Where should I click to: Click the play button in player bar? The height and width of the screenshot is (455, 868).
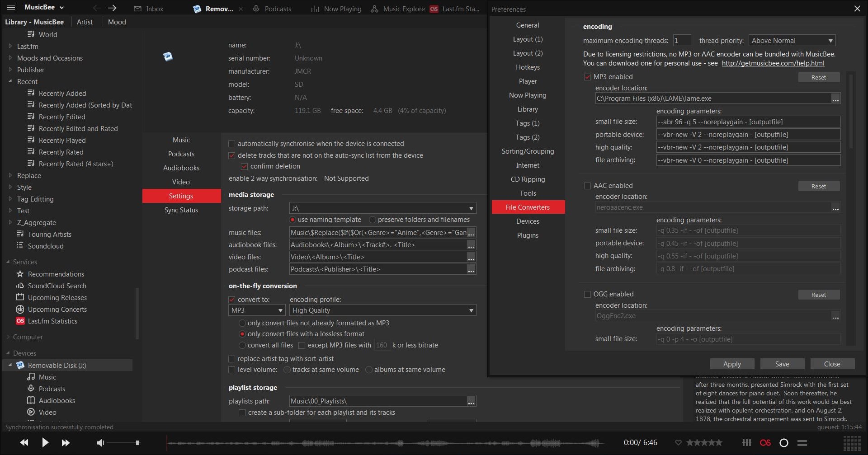click(x=45, y=442)
